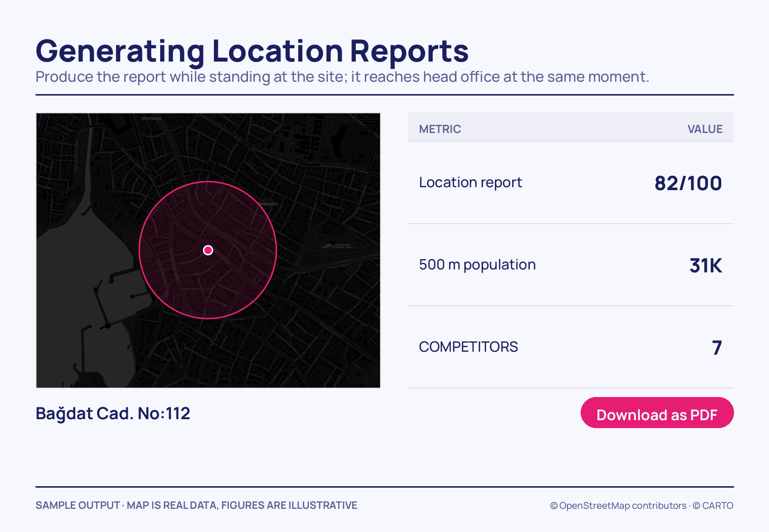This screenshot has width=769, height=532.
Task: Click the Location report label
Action: (x=470, y=183)
